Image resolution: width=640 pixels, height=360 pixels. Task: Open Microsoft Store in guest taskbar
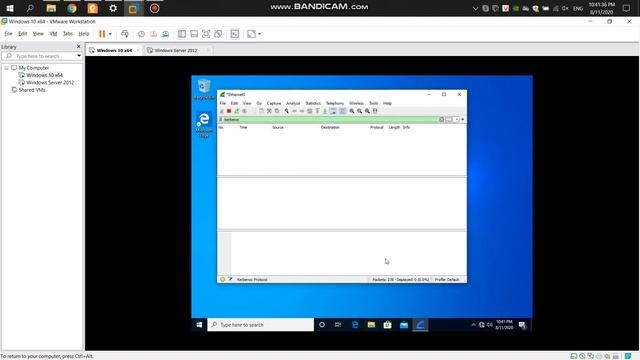[x=387, y=325]
